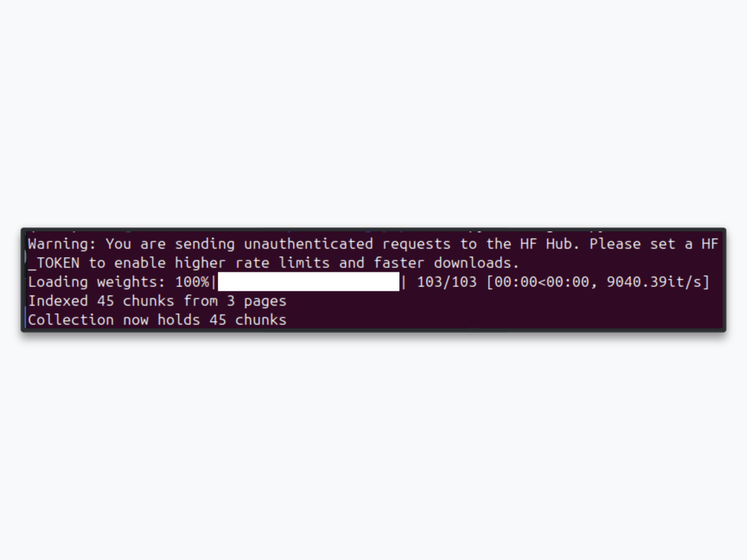Click the word "limits" on second line
The image size is (747, 560).
pyautogui.click(x=304, y=263)
